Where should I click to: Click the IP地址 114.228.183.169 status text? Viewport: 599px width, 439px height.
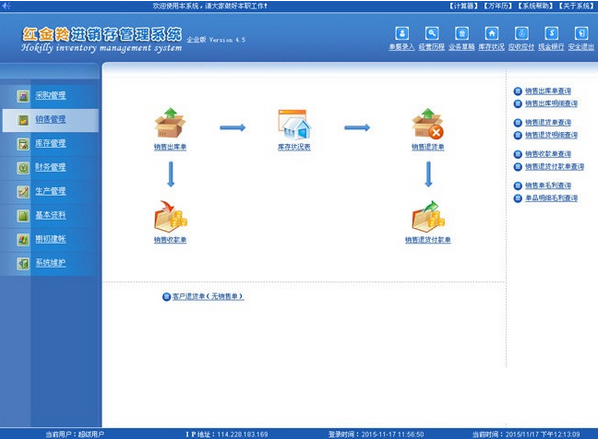point(227,434)
